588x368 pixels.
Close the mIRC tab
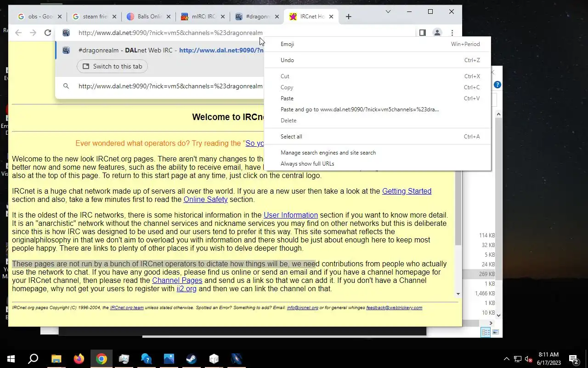pos(223,17)
